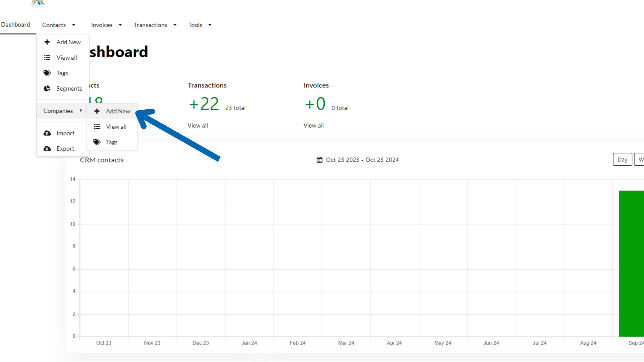Screen dimensions: 644x362
Task: Click the tag icon in the Contacts menu
Action: click(x=47, y=73)
